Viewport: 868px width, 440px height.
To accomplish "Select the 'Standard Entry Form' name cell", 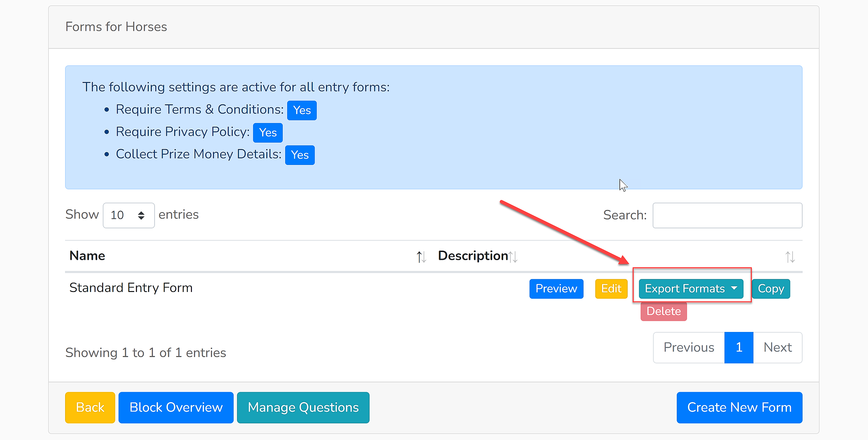I will click(131, 288).
